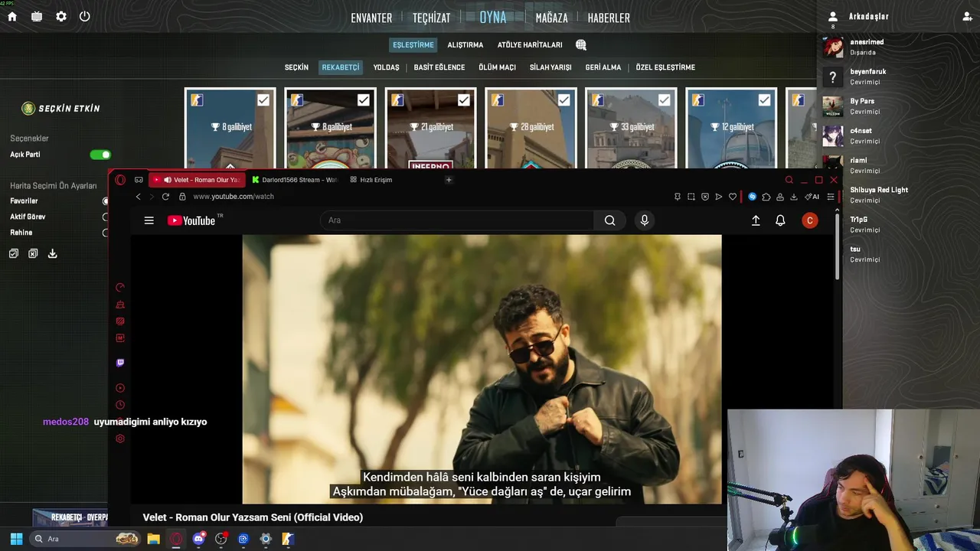The height and width of the screenshot is (551, 980).
Task: Click the Opera address bar URL
Action: [234, 197]
